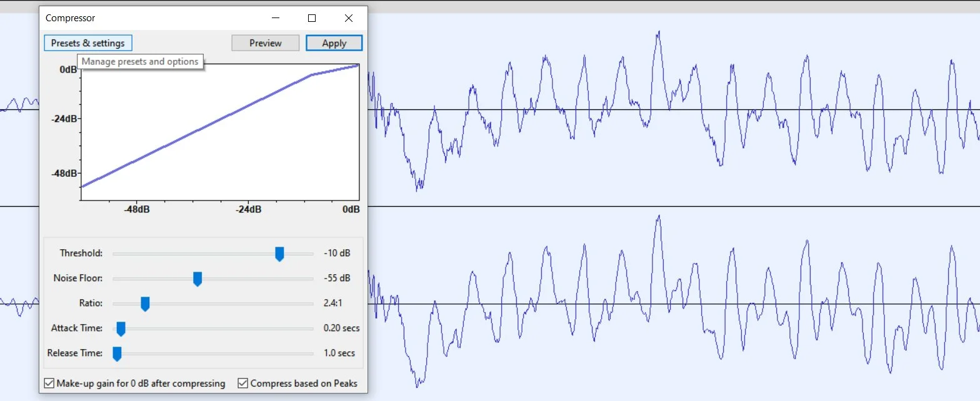Click the Release Time label
This screenshot has height=401, width=980.
click(75, 354)
